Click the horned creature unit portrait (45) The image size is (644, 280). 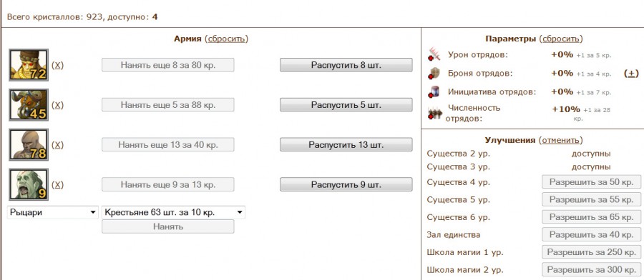[29, 104]
